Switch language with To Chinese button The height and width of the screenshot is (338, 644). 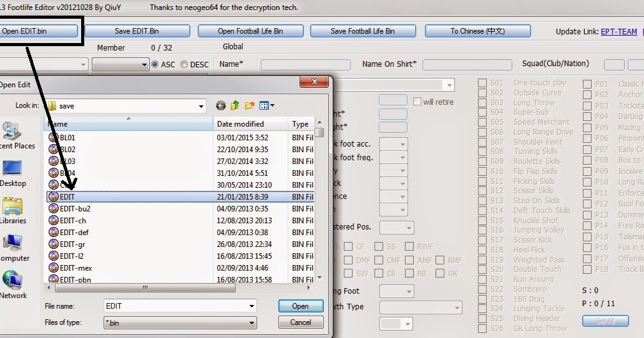(x=477, y=31)
